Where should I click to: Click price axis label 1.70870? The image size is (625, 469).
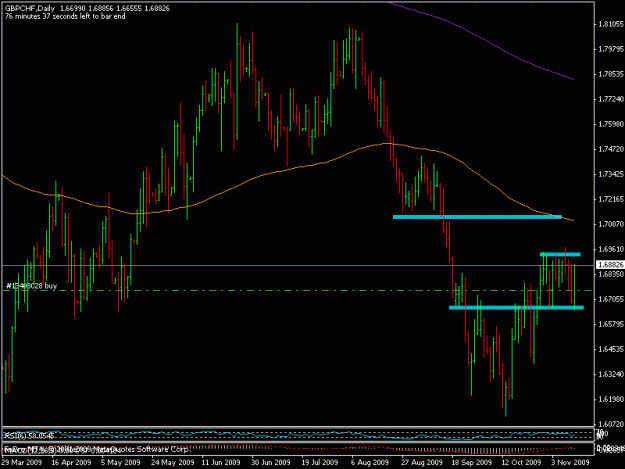pos(610,224)
